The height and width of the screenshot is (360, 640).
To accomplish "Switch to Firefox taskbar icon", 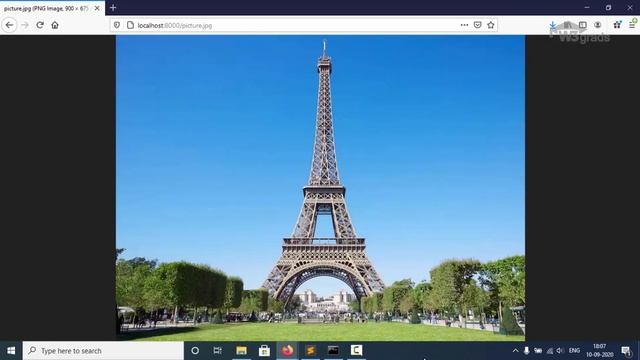I will (x=287, y=351).
